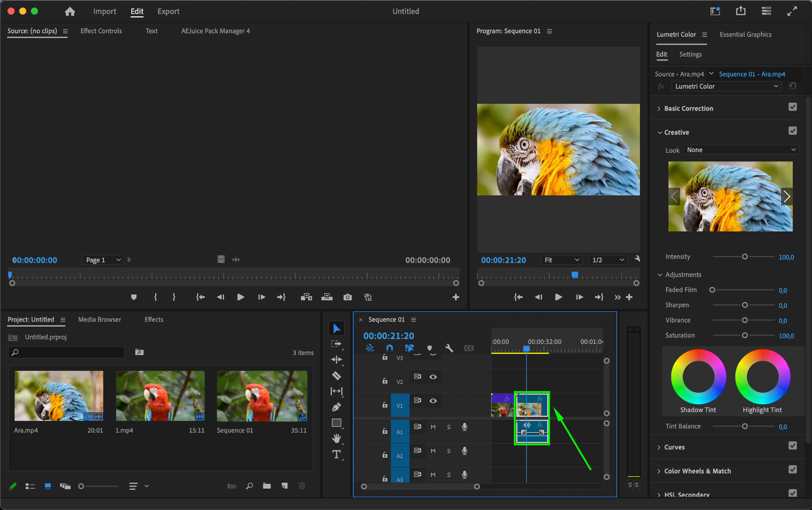The width and height of the screenshot is (812, 510).
Task: Click New Bin folder icon
Action: coord(267,486)
